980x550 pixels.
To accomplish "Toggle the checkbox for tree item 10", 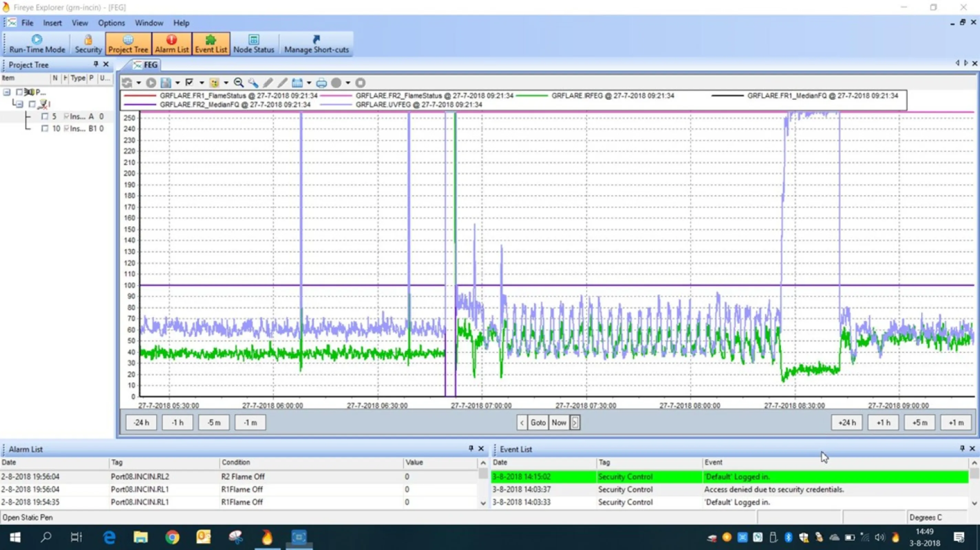I will pyautogui.click(x=45, y=129).
